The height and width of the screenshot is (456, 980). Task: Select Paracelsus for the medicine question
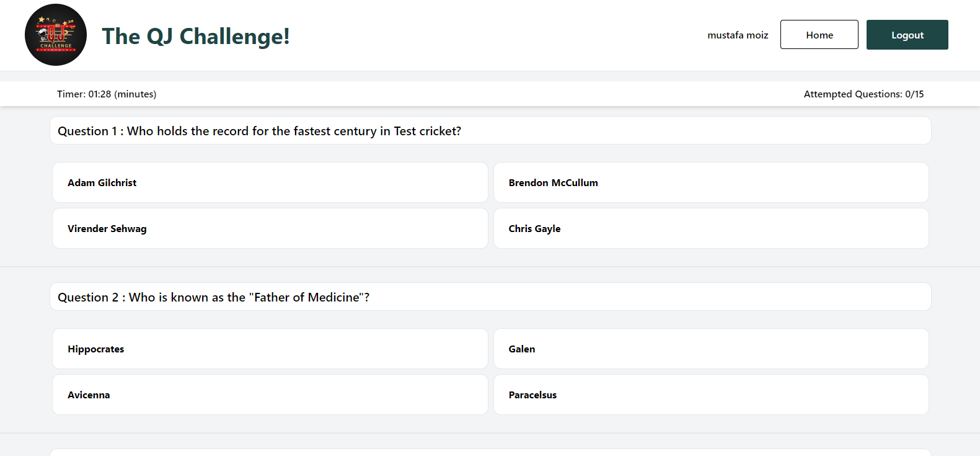[x=711, y=395]
